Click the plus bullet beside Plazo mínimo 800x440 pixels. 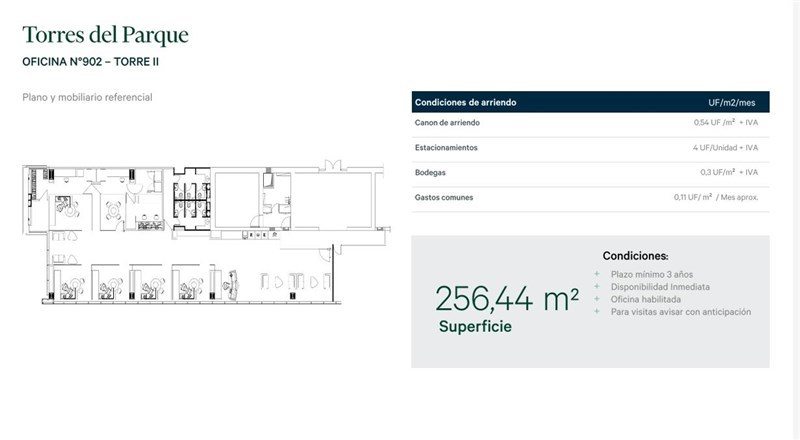pos(596,274)
